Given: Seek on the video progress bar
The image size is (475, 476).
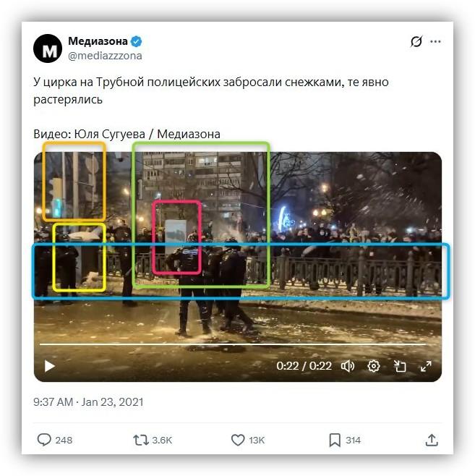Looking at the screenshot, I should (233, 344).
